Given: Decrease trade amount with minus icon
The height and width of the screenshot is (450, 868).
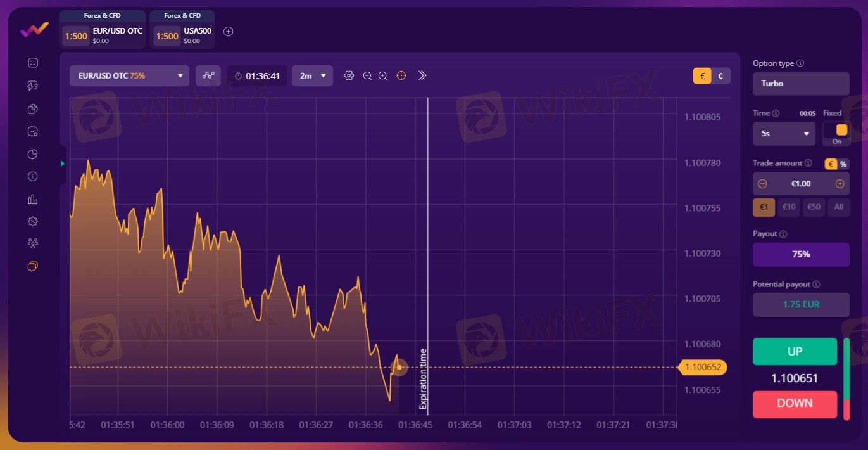Looking at the screenshot, I should click(762, 184).
